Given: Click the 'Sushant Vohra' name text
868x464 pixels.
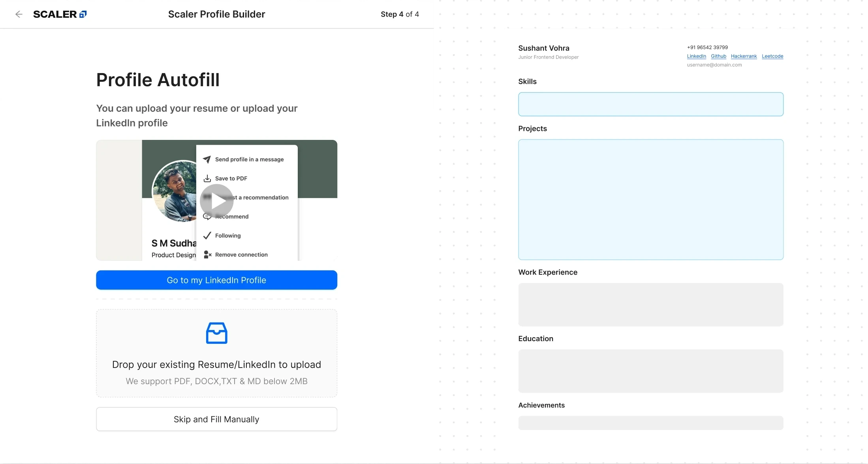Looking at the screenshot, I should [543, 48].
